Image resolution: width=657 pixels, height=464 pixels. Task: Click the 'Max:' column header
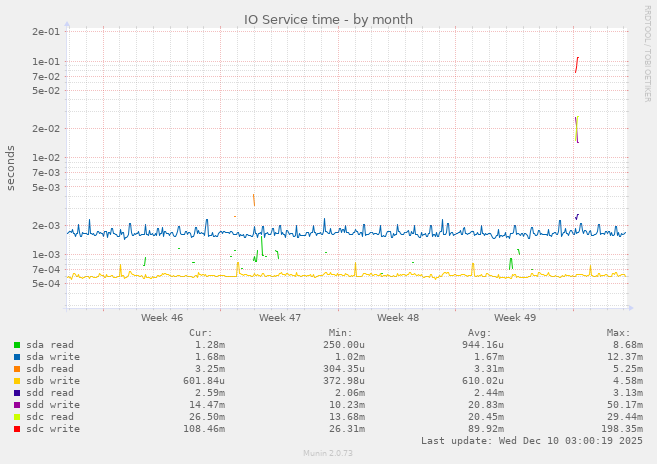(x=618, y=333)
